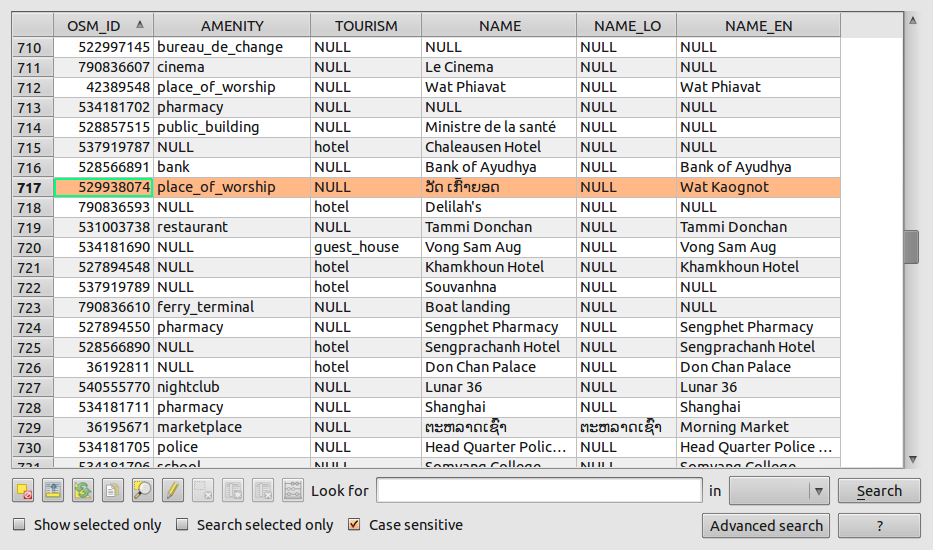Click the nightclub amenity cell
This screenshot has height=550, width=933.
[x=232, y=388]
